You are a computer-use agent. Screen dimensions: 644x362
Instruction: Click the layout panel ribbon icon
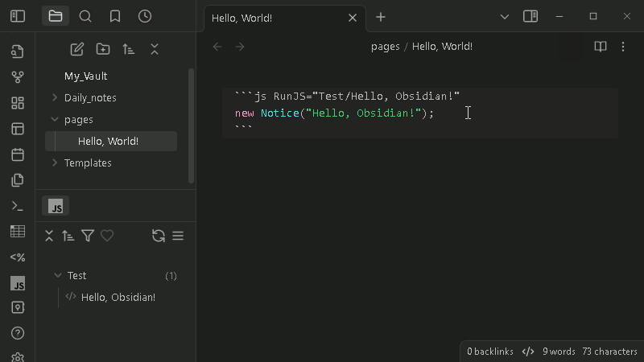(17, 129)
